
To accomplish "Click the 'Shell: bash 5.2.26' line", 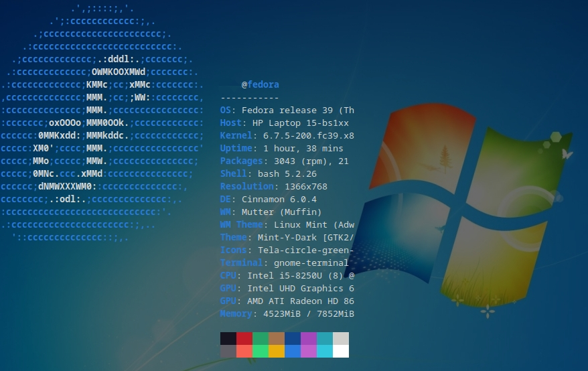I will click(x=269, y=174).
